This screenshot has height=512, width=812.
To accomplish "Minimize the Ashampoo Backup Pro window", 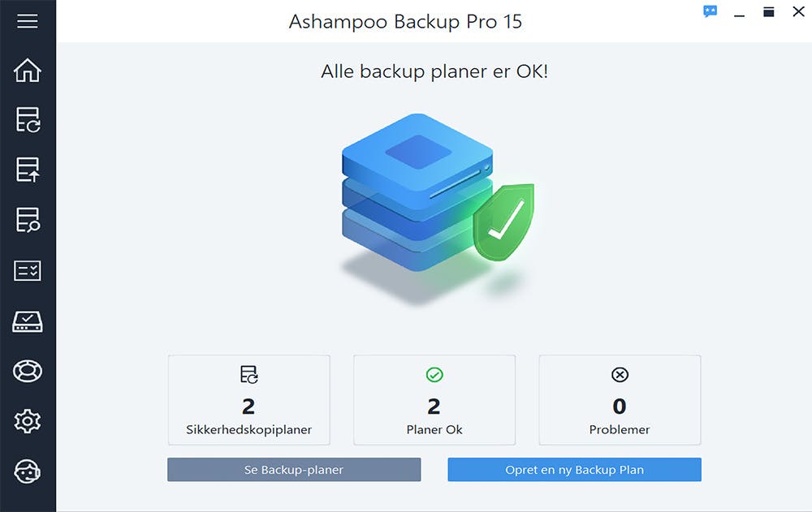I will [739, 12].
